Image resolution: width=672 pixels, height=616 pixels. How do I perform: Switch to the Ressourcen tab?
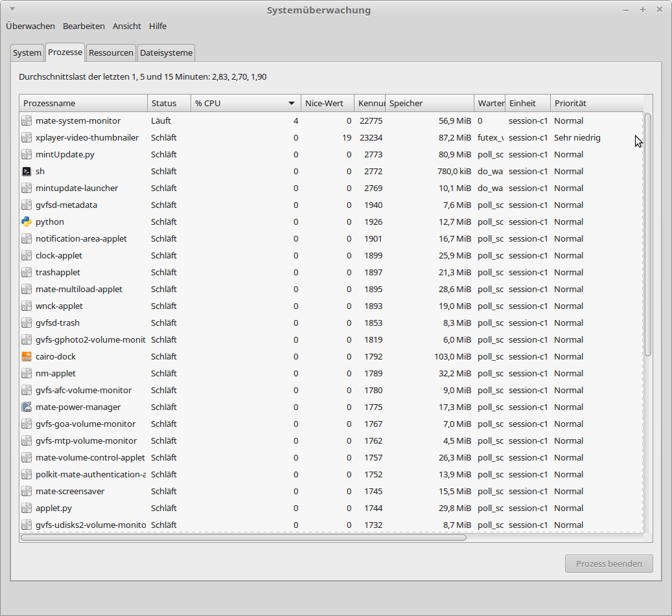point(111,53)
